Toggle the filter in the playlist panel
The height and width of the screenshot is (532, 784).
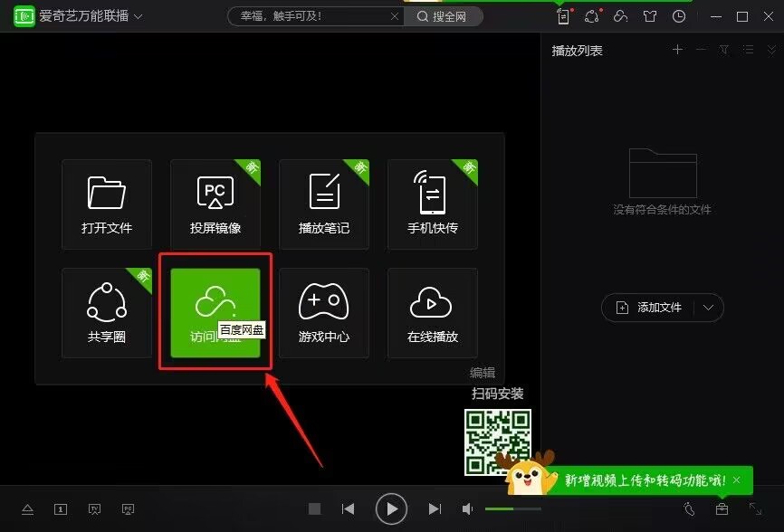(723, 50)
